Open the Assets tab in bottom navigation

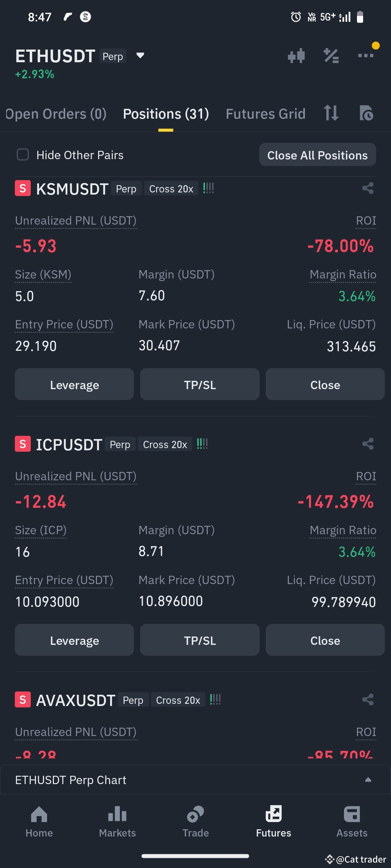click(x=352, y=822)
